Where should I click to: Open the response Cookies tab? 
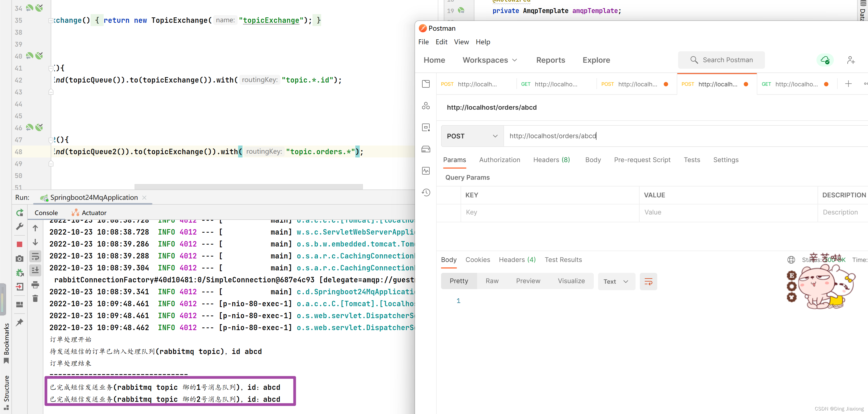(x=478, y=260)
